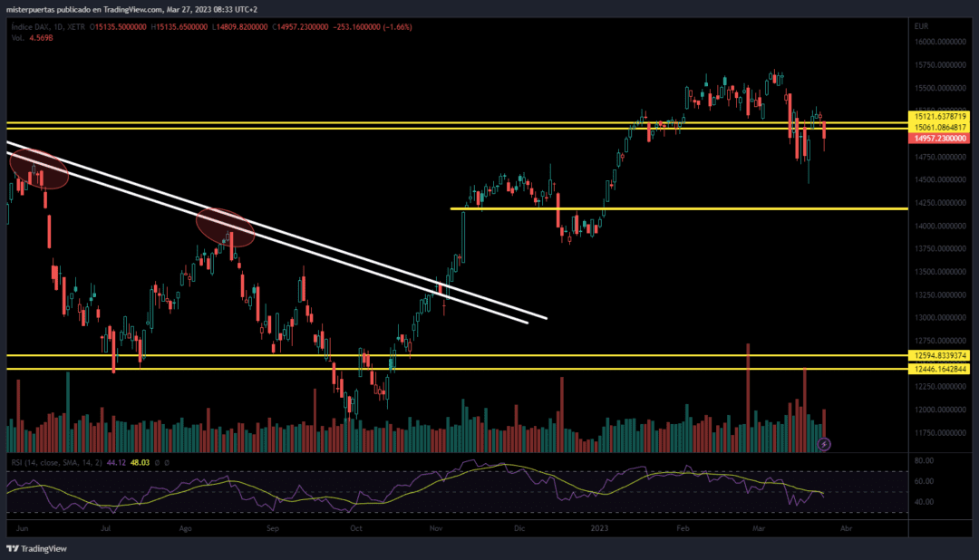The image size is (979, 560).
Task: Click the Feb label on time axis
Action: 683,528
